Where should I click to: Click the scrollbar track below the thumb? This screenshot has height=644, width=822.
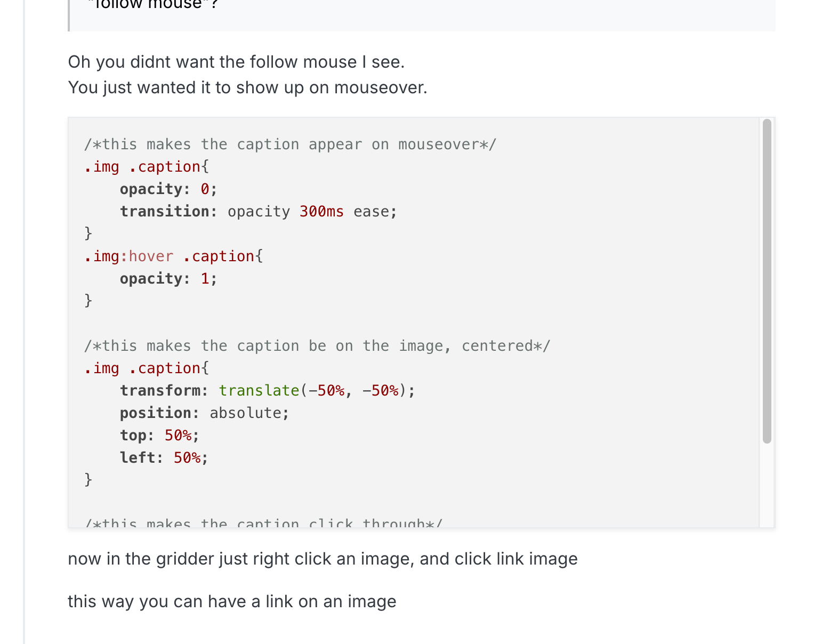pyautogui.click(x=767, y=485)
